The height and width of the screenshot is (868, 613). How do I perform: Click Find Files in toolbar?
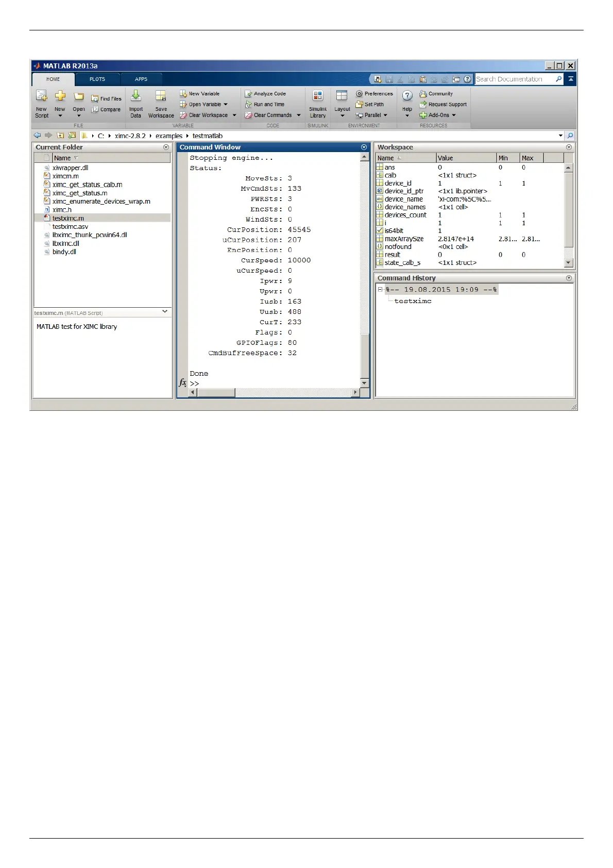tap(106, 98)
